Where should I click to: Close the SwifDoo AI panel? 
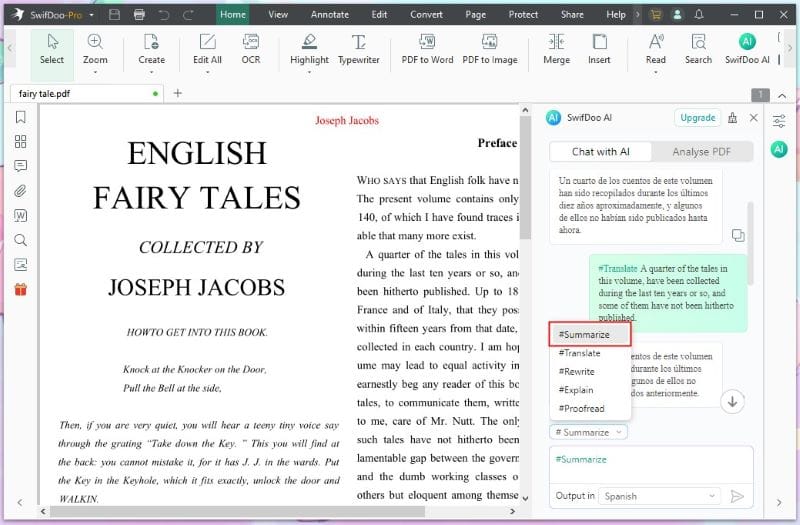(754, 118)
